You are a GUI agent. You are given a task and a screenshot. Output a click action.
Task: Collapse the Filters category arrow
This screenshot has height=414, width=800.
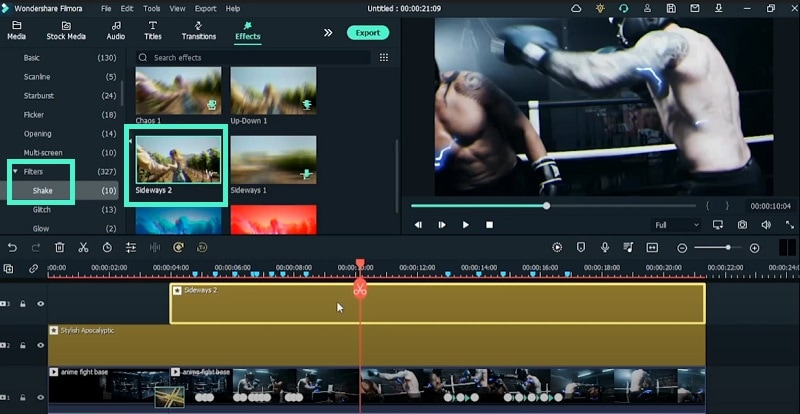click(15, 172)
